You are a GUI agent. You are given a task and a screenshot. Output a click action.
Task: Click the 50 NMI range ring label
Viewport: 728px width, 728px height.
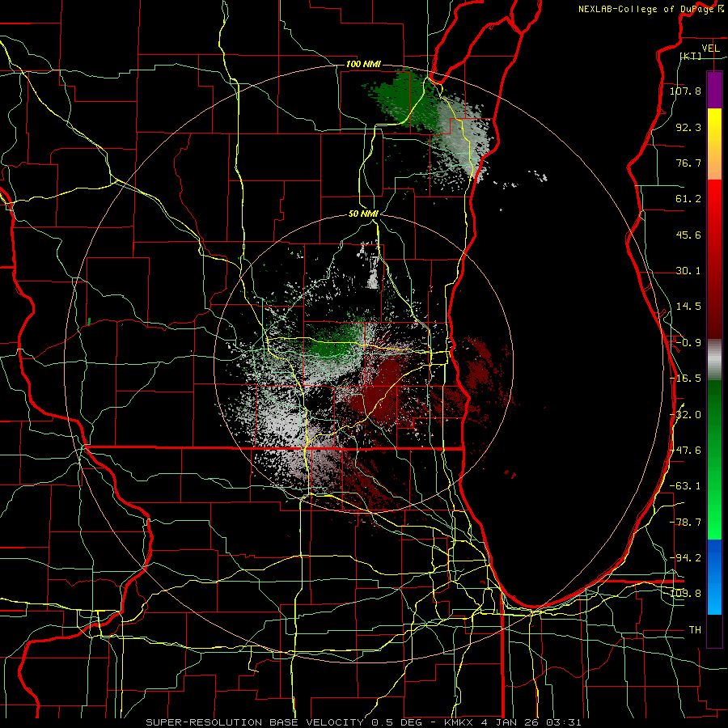click(x=363, y=214)
